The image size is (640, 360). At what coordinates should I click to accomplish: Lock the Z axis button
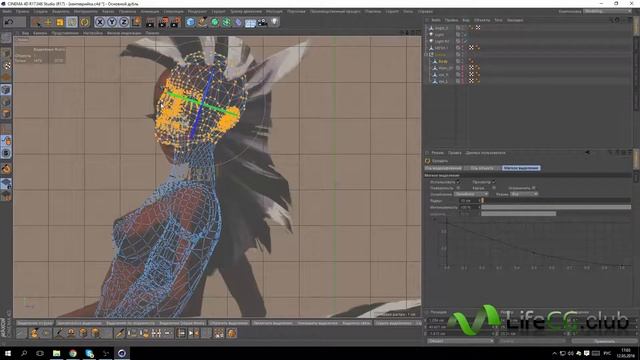coord(124,22)
